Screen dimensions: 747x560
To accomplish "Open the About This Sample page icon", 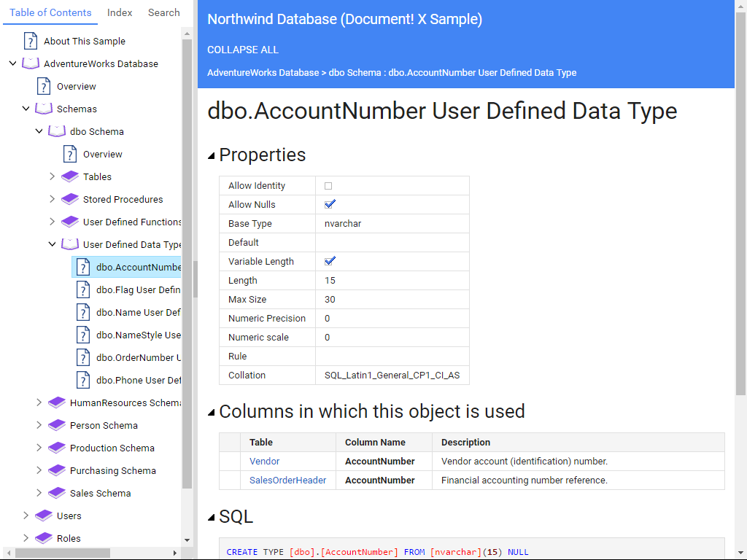I will [31, 41].
